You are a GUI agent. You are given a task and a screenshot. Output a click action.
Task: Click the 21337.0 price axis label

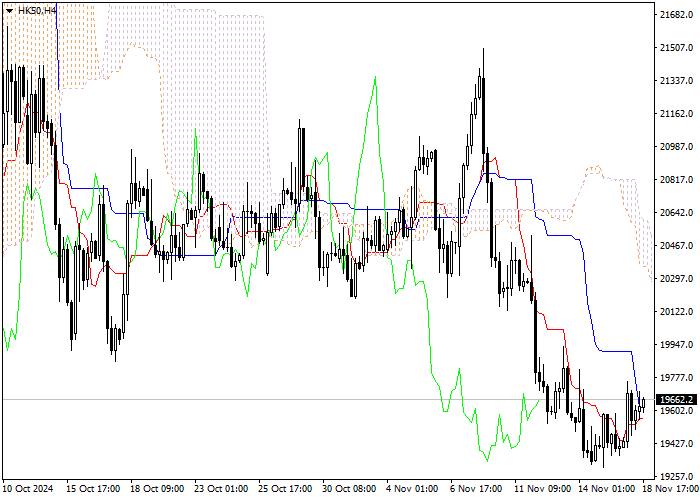[676, 81]
